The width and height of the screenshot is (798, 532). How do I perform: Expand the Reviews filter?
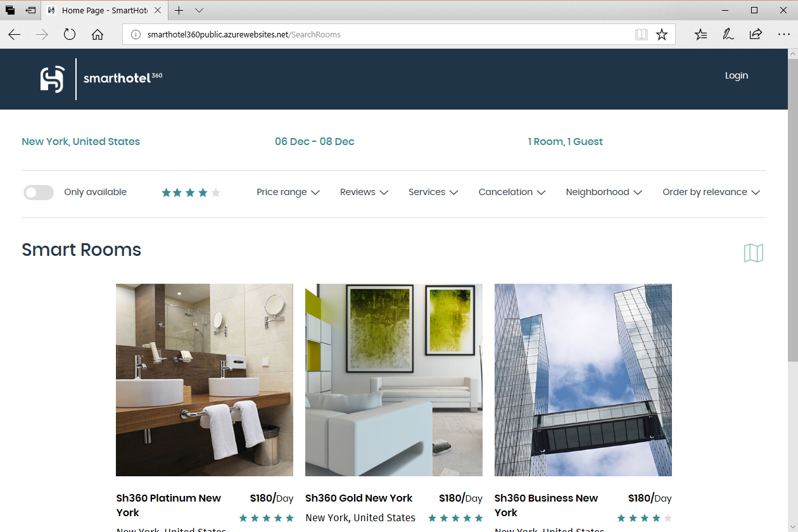tap(364, 192)
